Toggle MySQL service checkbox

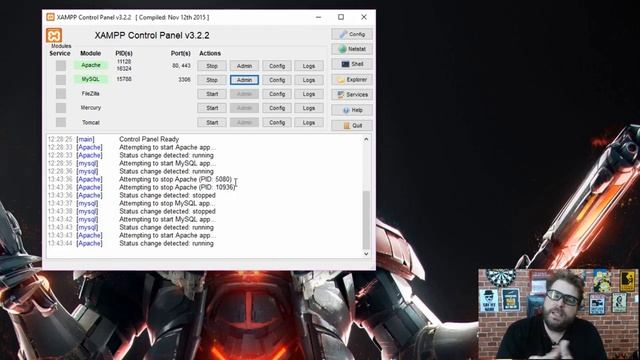click(61, 80)
